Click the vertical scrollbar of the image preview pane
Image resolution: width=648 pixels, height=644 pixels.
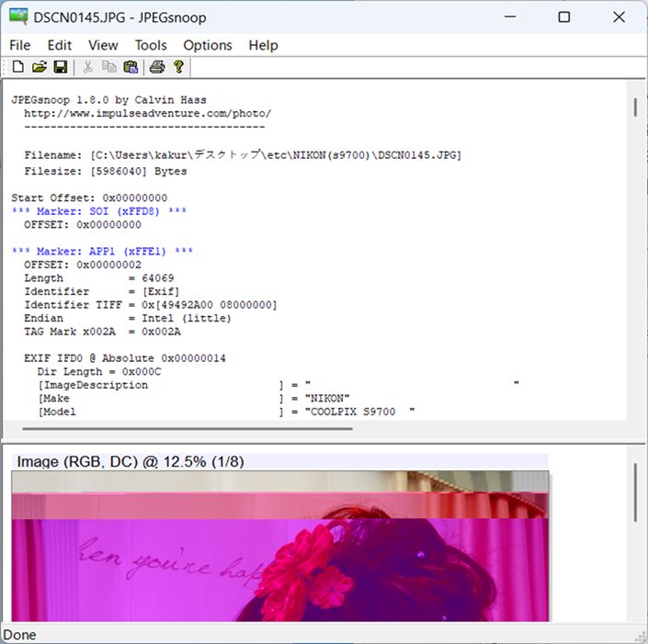[635, 492]
